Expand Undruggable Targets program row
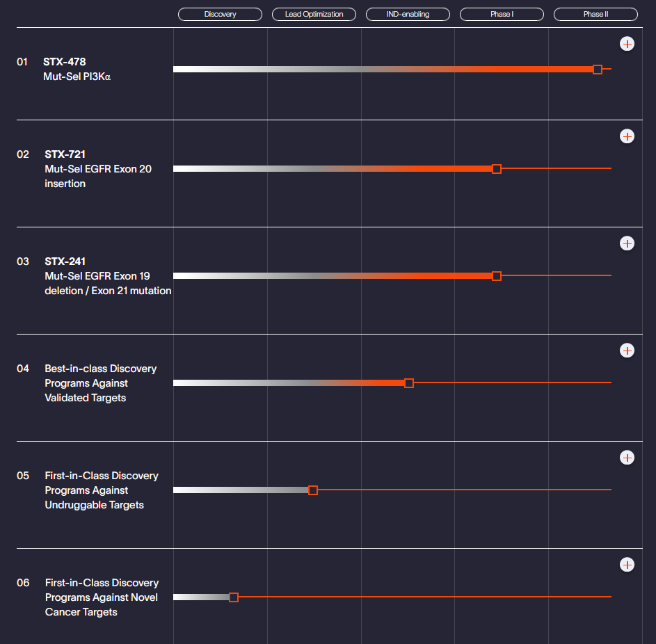656x644 pixels. [x=627, y=458]
